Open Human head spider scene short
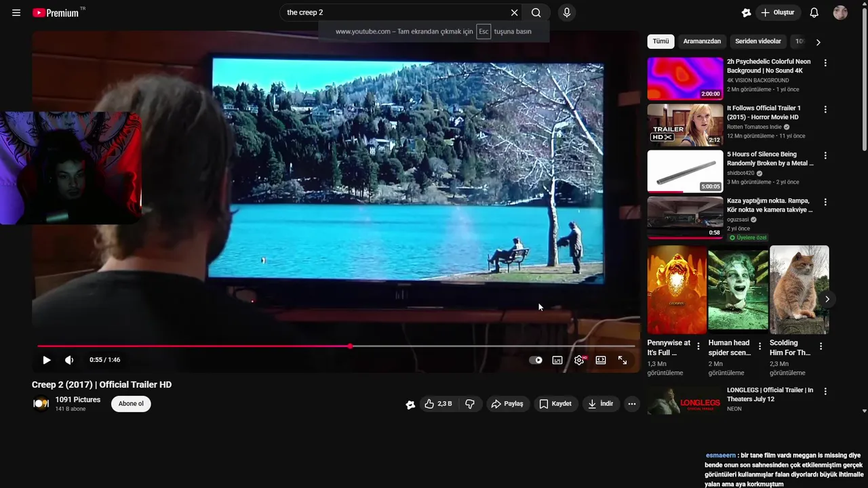868x488 pixels. (x=738, y=290)
